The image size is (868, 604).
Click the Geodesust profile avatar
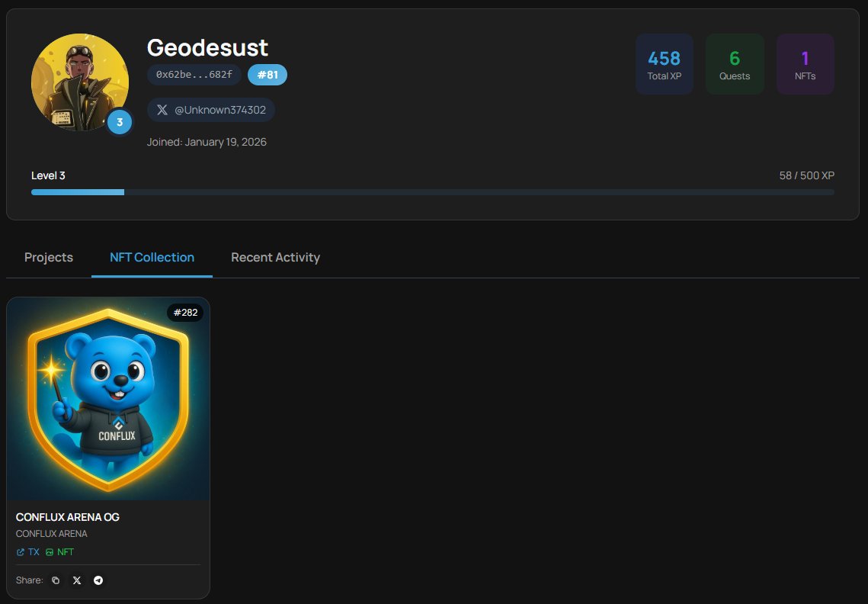click(x=80, y=82)
